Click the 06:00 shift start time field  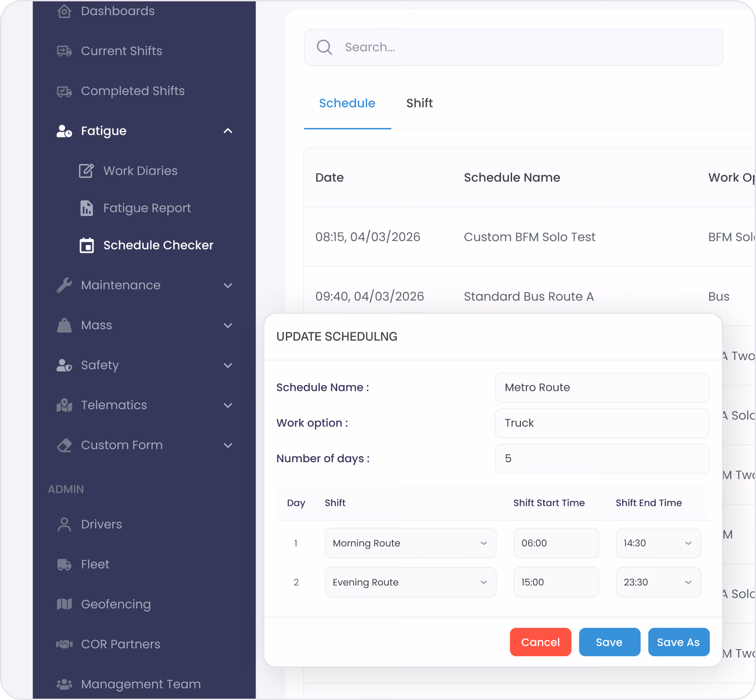[x=556, y=543]
